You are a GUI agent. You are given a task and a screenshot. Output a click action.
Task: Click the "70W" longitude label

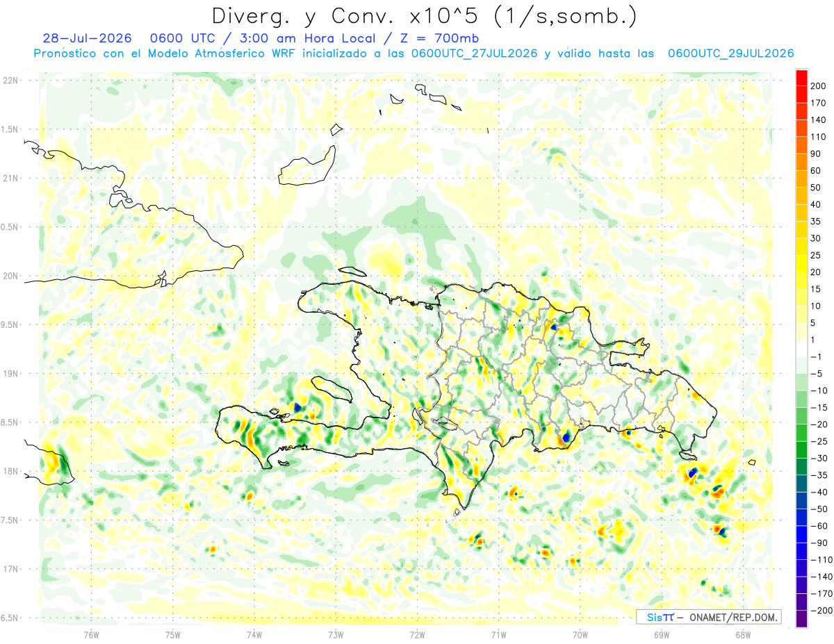[580, 634]
